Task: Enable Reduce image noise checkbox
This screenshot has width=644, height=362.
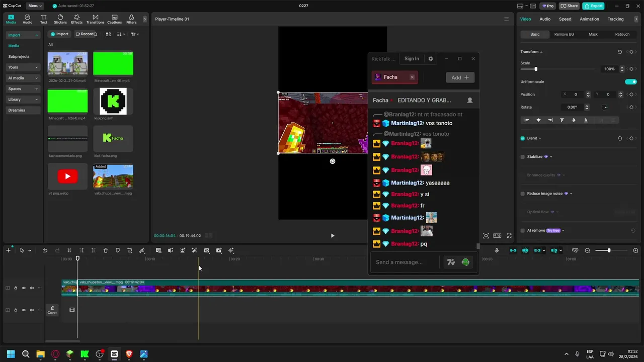Action: pos(523,194)
